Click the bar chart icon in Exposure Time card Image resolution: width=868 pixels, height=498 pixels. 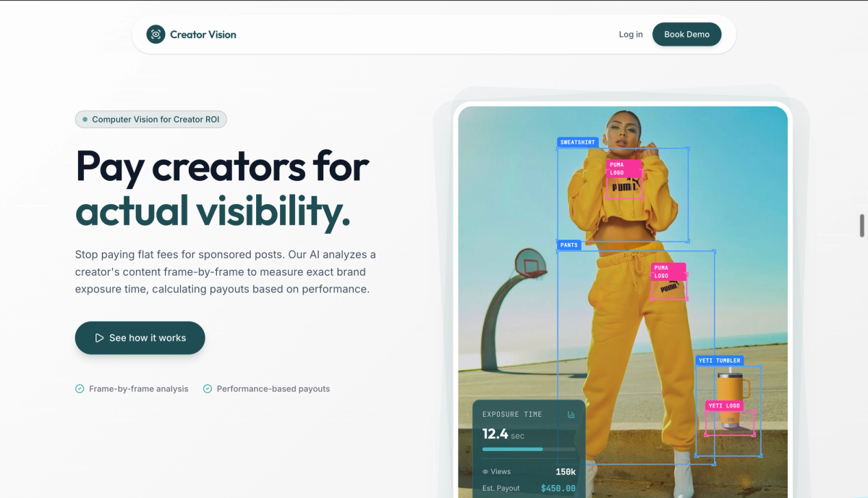(x=571, y=415)
